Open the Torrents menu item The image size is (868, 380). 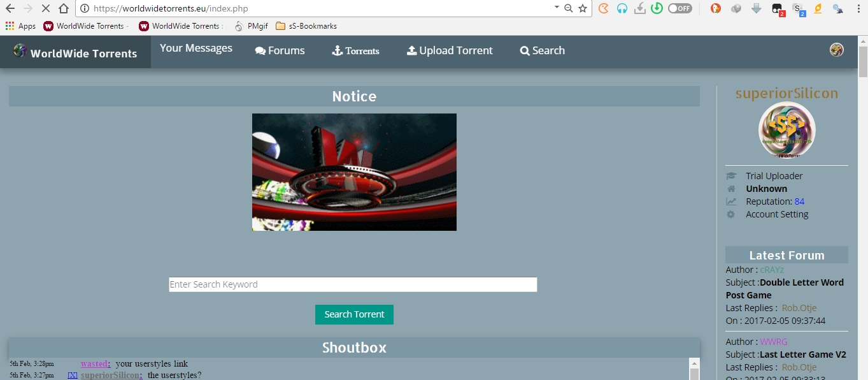pos(356,50)
